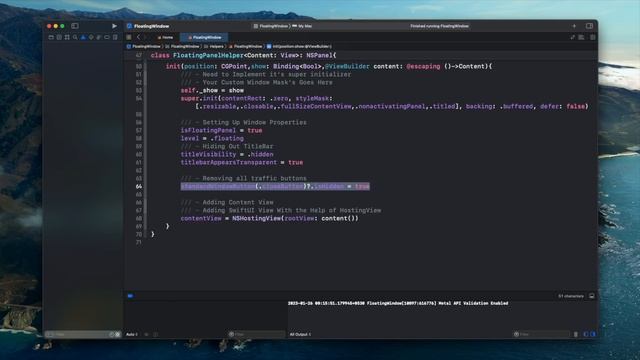The image size is (640, 360).
Task: Click the quick look eye icon in variables bar
Action: (147, 334)
